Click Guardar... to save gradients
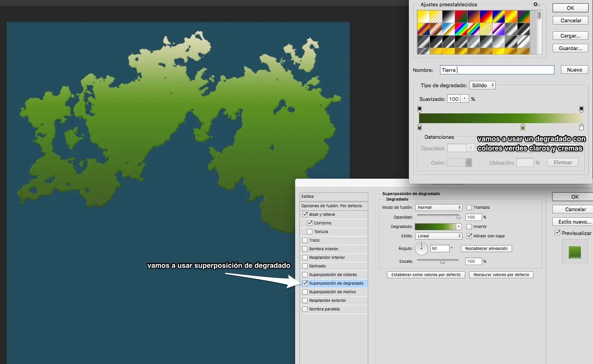Viewport: 593px width, 364px height. [570, 48]
